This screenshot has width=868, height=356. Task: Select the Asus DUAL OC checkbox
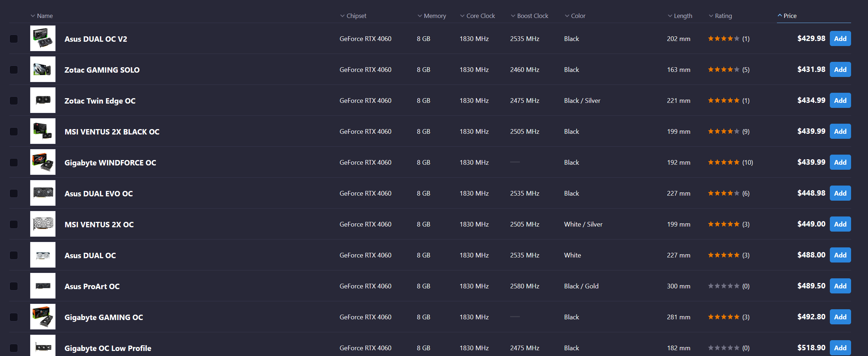[14, 255]
